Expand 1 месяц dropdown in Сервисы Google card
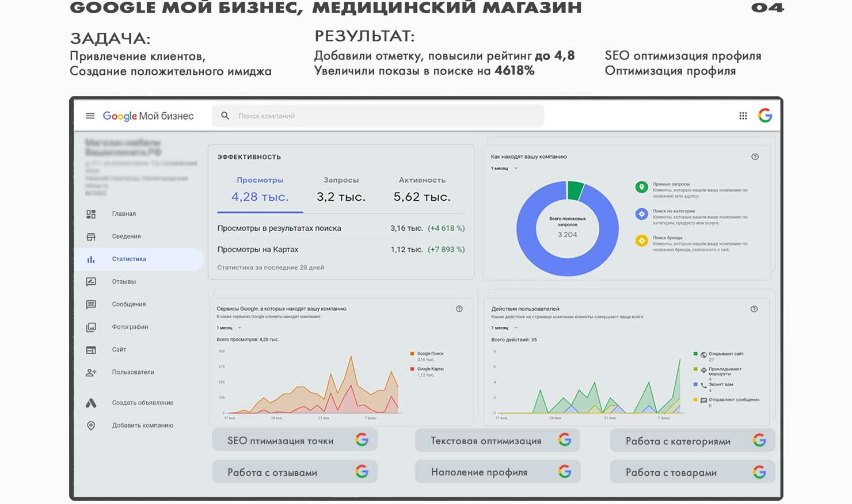This screenshot has height=504, width=852. point(229,328)
